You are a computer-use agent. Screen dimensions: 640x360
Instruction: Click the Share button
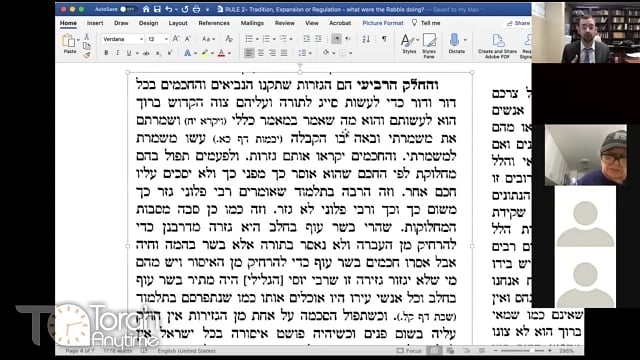(x=518, y=23)
